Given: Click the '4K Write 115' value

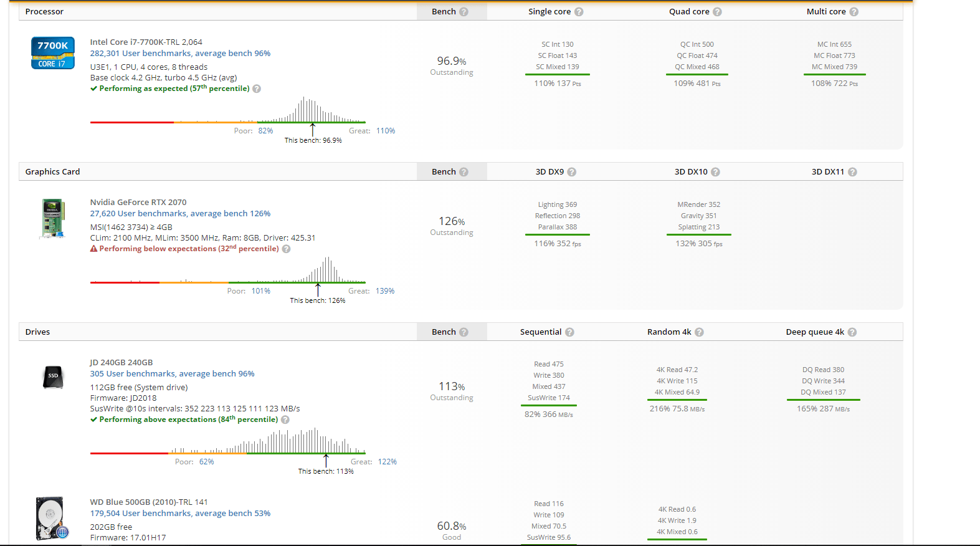Looking at the screenshot, I should (x=677, y=381).
